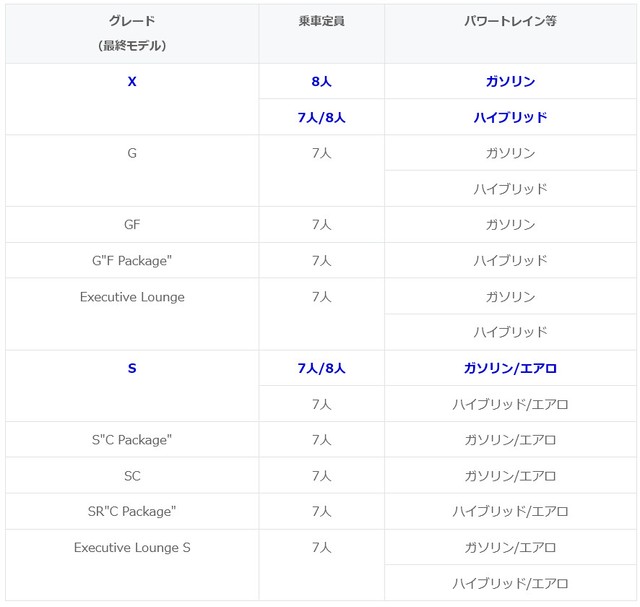Open the bold blue ガソリン/エアロ link
640x607 pixels.
tap(510, 368)
